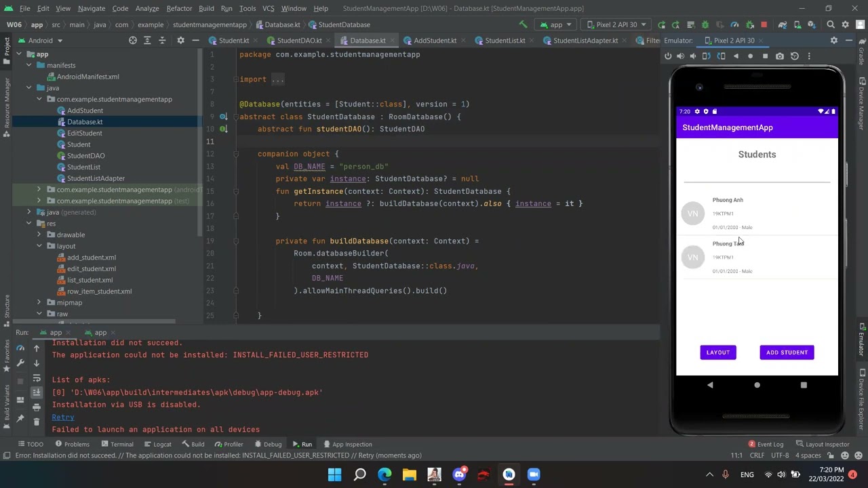This screenshot has height=488, width=868.
Task: Click the Search Everywhere magnifier icon
Action: tap(831, 24)
